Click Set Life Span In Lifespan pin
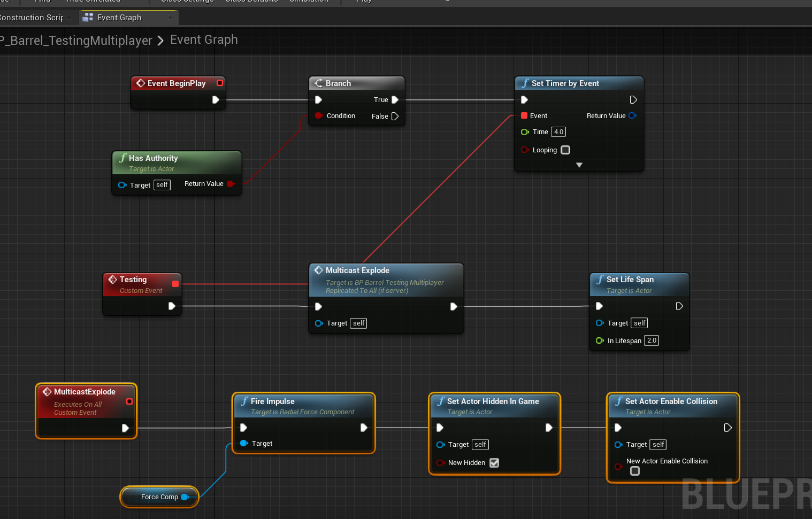The width and height of the screenshot is (812, 519). tap(600, 340)
